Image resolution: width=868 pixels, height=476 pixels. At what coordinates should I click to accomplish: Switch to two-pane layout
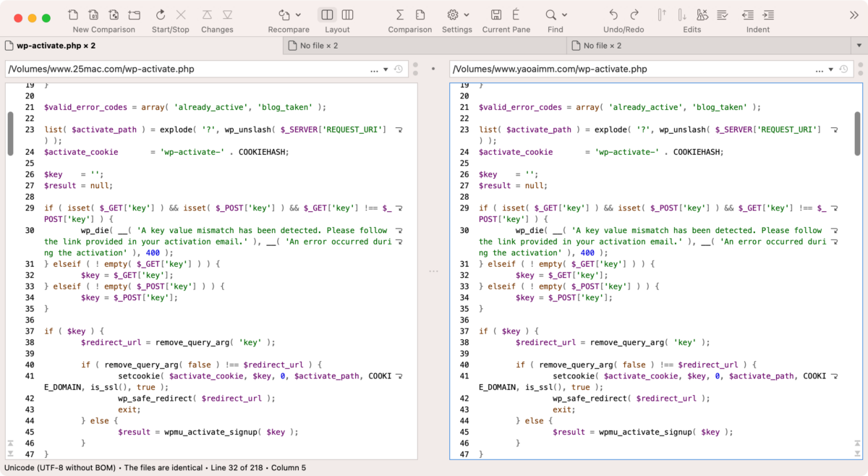click(x=327, y=14)
